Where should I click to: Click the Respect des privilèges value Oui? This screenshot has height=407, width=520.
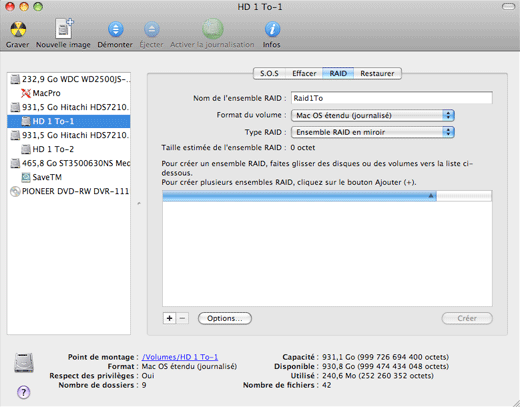click(x=148, y=376)
